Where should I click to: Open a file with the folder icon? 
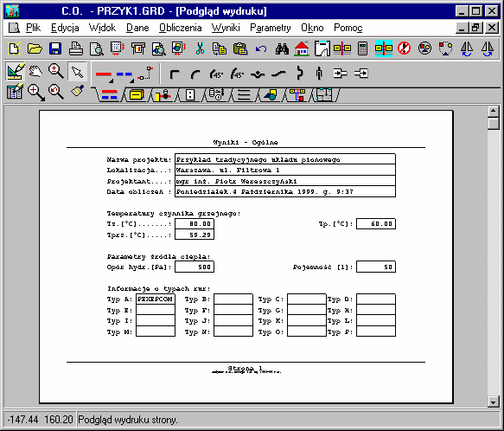click(35, 48)
